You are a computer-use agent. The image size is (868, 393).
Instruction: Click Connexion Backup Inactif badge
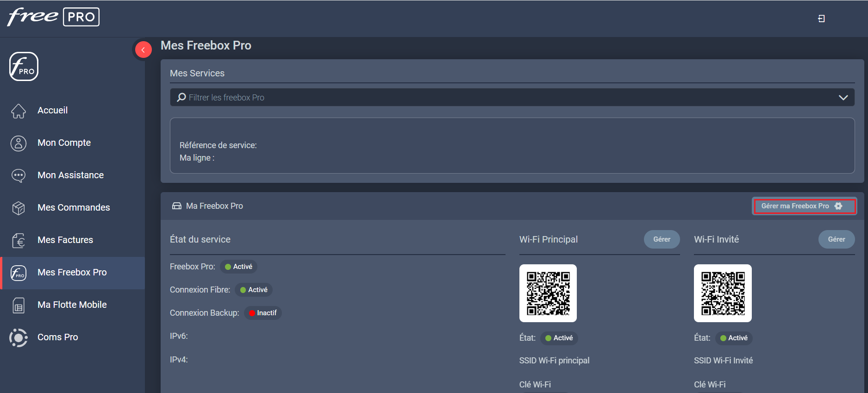click(x=263, y=313)
